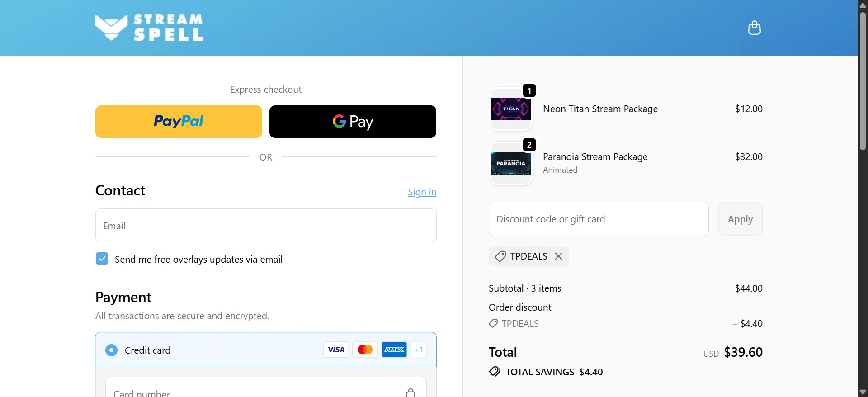Click the Express checkout heading
868x397 pixels.
pyautogui.click(x=266, y=90)
